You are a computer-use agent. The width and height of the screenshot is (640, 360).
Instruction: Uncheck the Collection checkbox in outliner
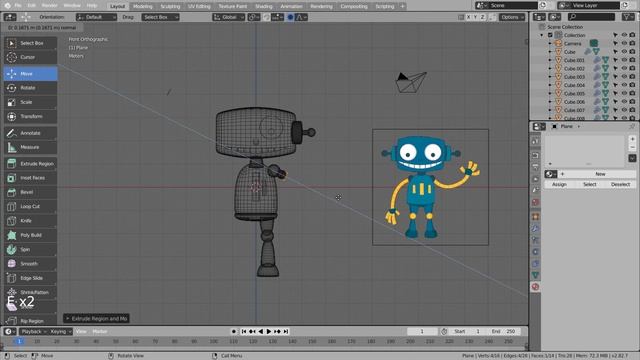[x=550, y=35]
